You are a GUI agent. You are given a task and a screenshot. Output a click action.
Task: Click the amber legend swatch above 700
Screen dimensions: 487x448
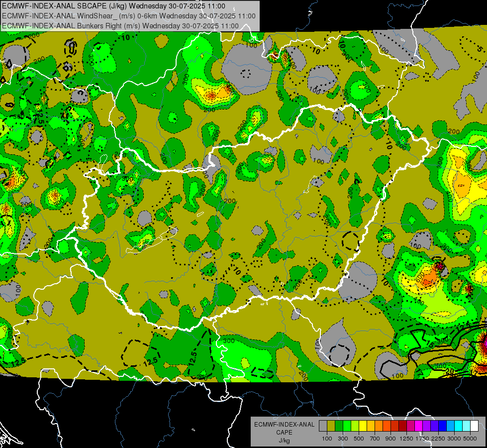371,426
